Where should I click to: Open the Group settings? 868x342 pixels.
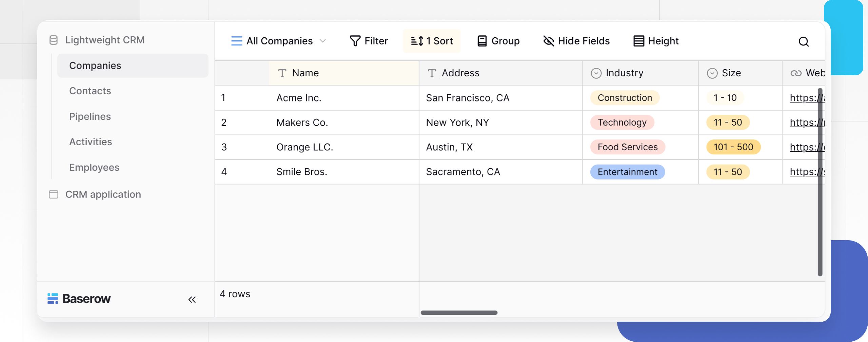tap(498, 41)
